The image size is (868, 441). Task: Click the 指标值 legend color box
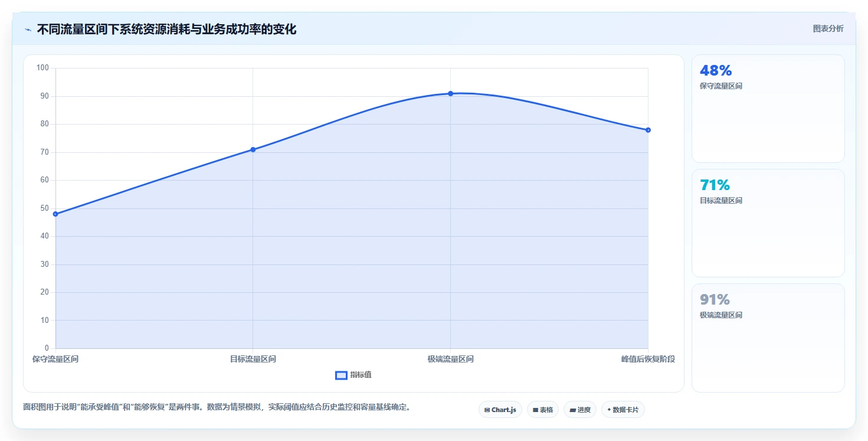341,375
